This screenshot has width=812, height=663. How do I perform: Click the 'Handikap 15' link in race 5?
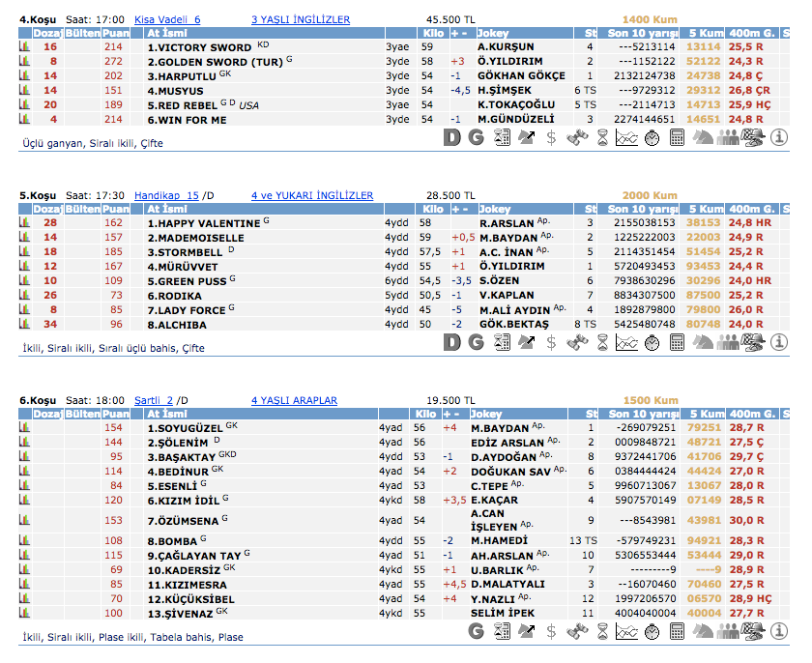[166, 195]
